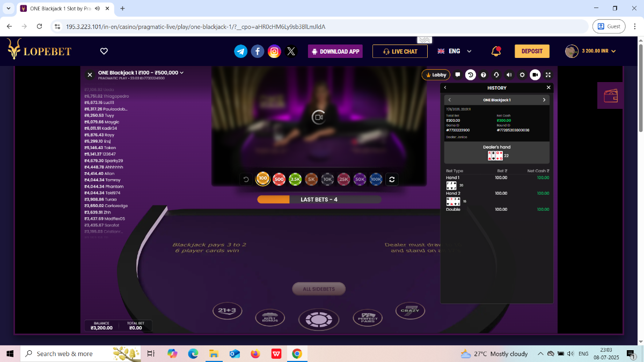Reload the page
This screenshot has height=362, width=644.
tap(39, 26)
